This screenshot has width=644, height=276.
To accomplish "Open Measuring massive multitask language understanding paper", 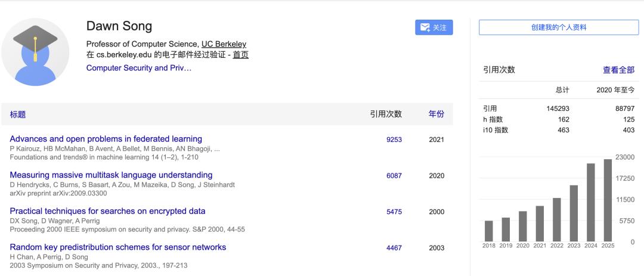I will click(111, 175).
